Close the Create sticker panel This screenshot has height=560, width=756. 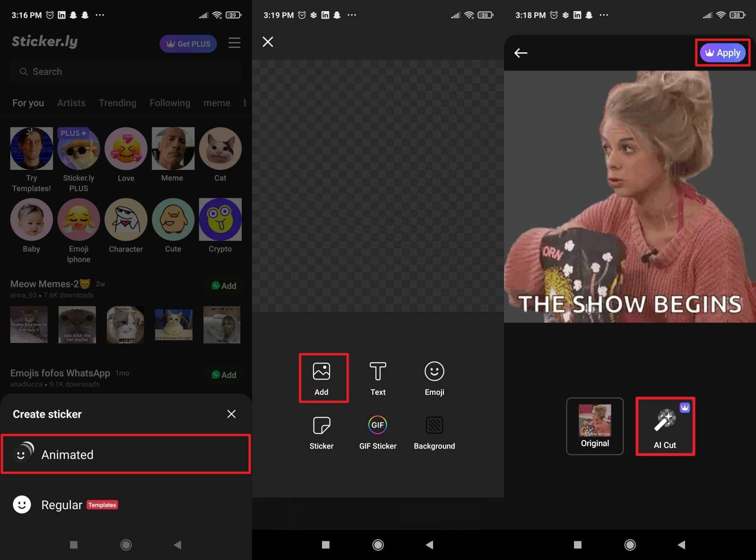[x=231, y=414]
